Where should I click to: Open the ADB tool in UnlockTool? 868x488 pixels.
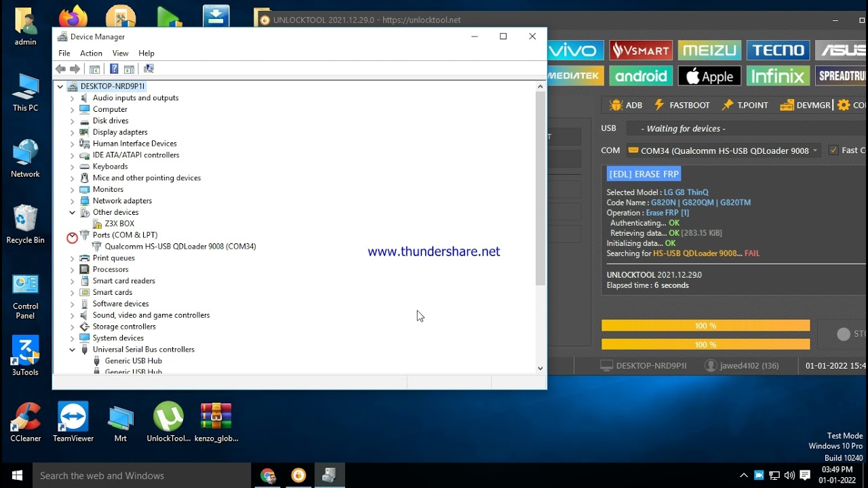626,105
